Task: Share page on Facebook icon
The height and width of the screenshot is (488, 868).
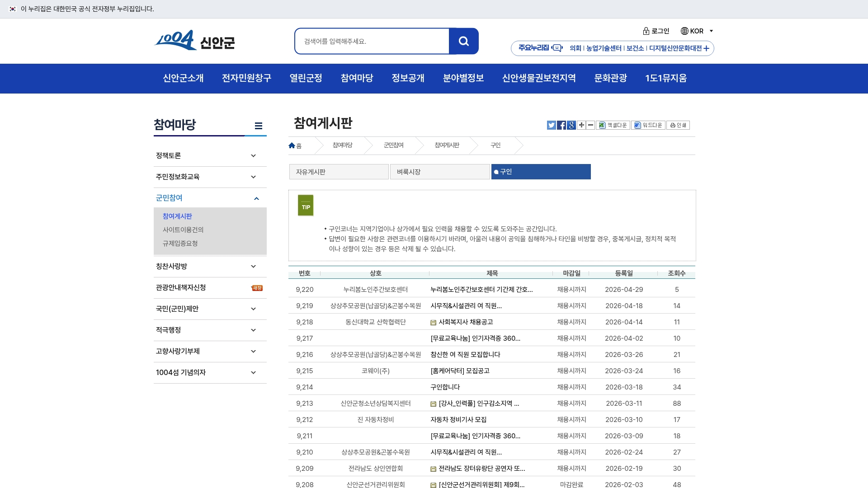Action: pyautogui.click(x=561, y=125)
